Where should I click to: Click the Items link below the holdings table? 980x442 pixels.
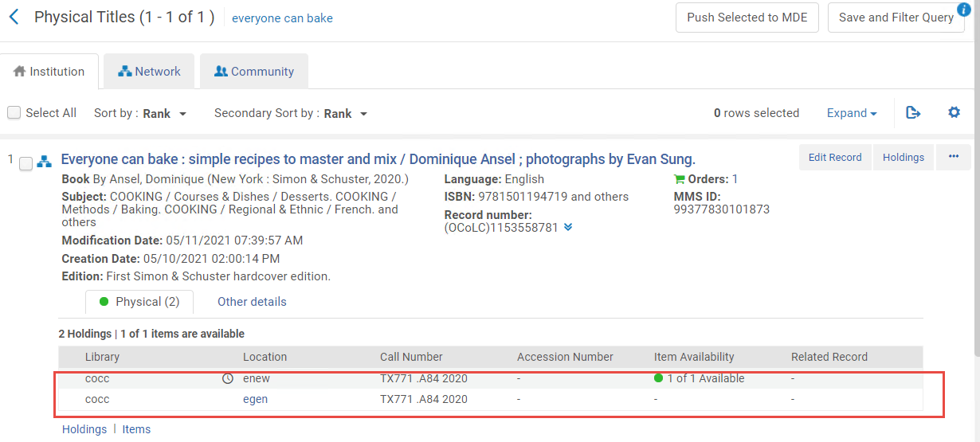(136, 429)
